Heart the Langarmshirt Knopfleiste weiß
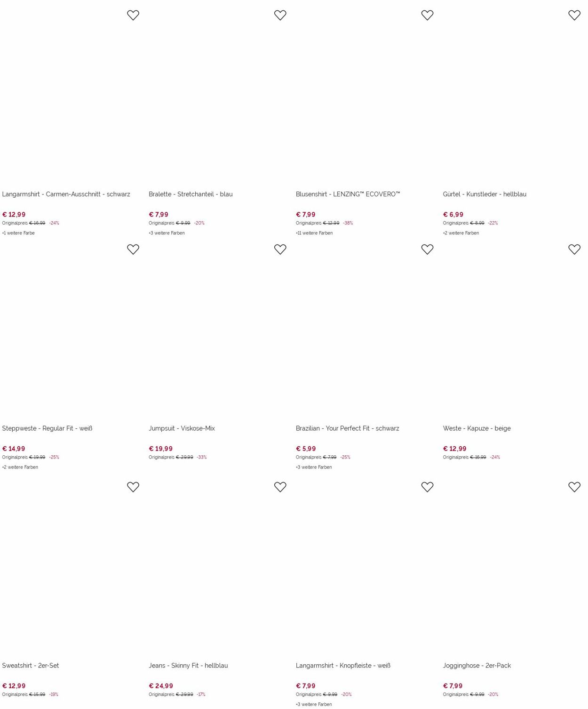Screen dimensions: 588x709 [427, 487]
